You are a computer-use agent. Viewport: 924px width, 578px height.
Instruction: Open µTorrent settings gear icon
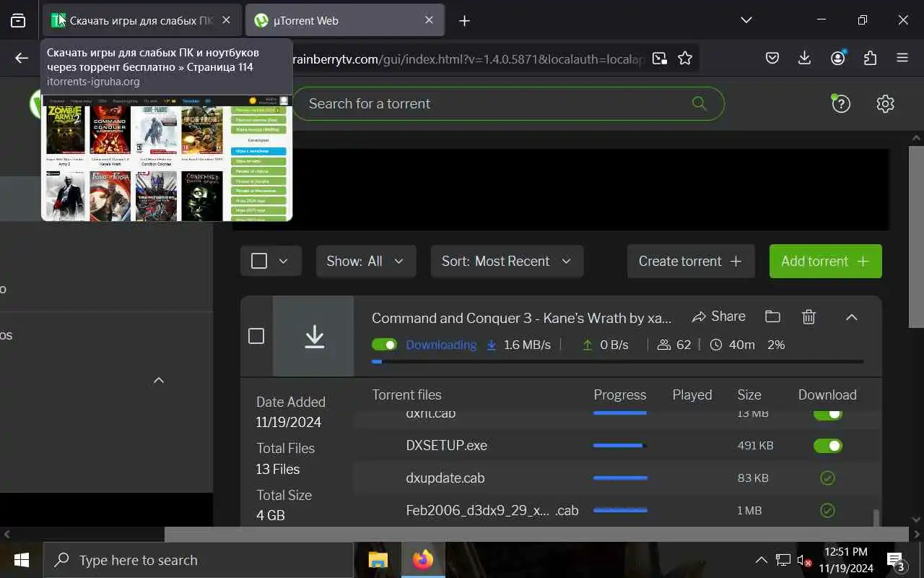(886, 104)
